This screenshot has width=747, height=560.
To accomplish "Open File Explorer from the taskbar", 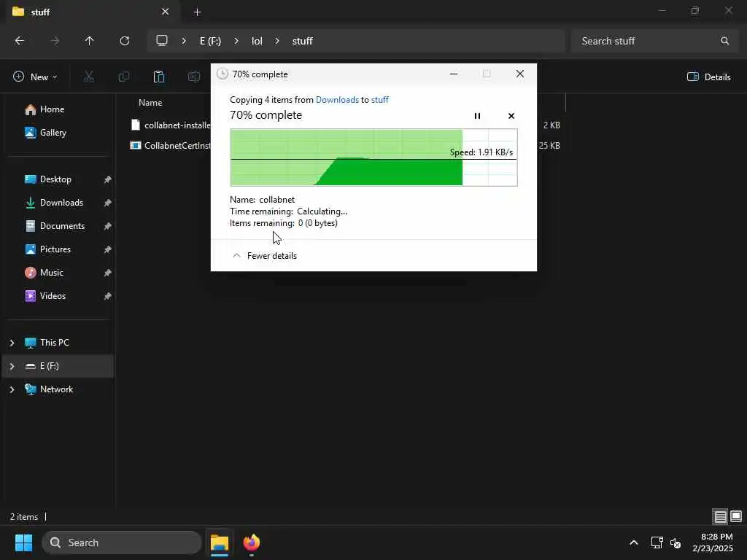I will point(220,542).
